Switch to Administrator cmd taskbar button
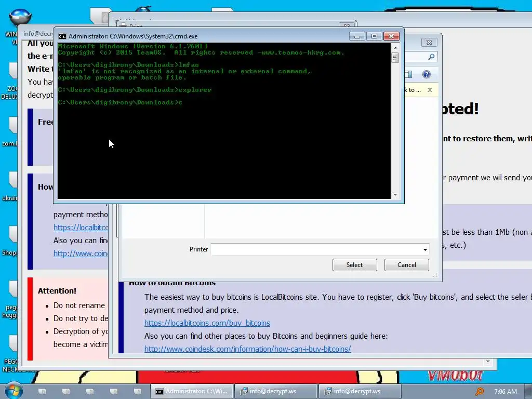This screenshot has width=532, height=399. 192,391
